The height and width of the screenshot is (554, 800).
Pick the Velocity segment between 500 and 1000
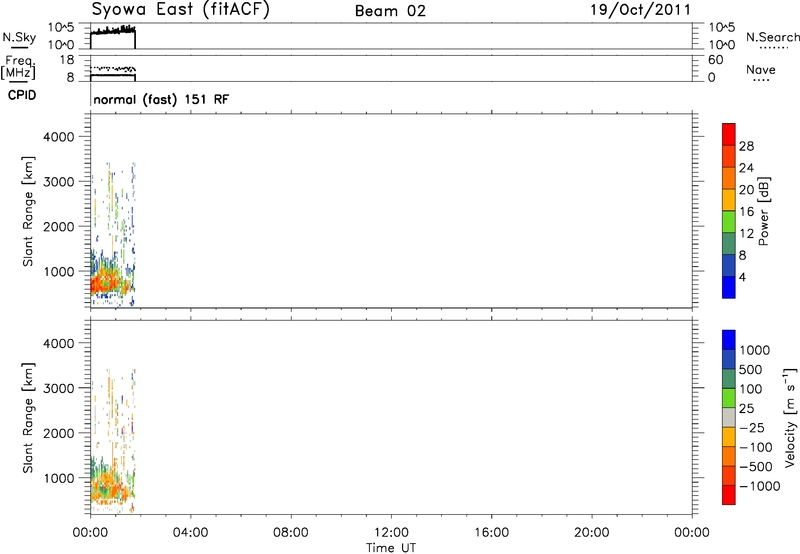tap(729, 359)
